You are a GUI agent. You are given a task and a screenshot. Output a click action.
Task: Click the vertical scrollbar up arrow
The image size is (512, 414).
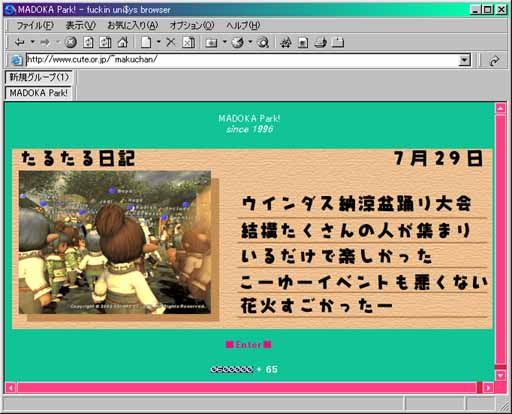(x=501, y=108)
